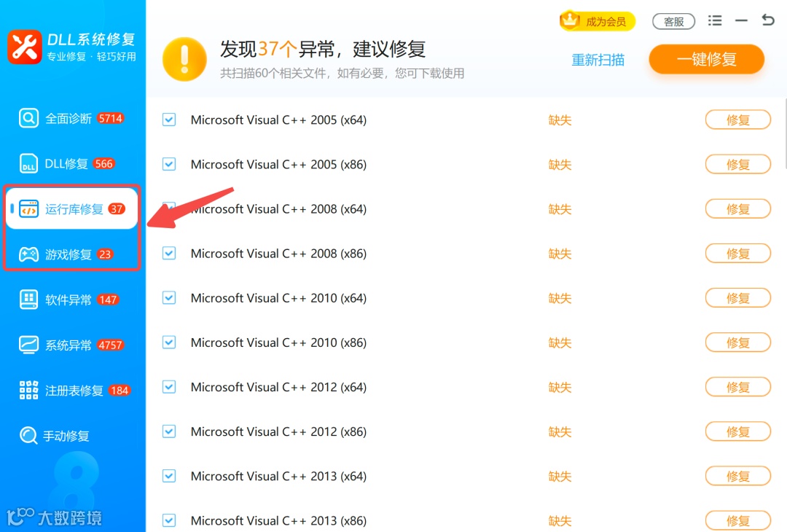Screen dimensions: 787x532
Task: Click the 5714 badge on 全面诊断
Action: 111,119
